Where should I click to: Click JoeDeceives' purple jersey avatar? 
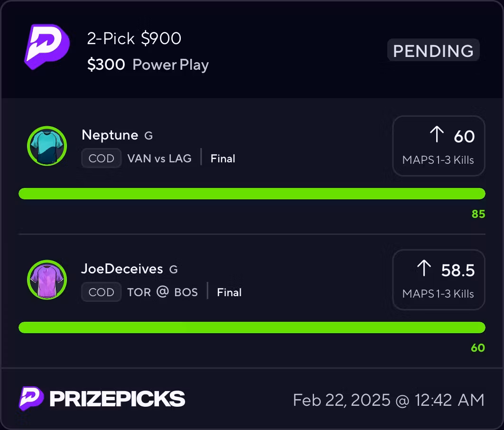click(47, 280)
